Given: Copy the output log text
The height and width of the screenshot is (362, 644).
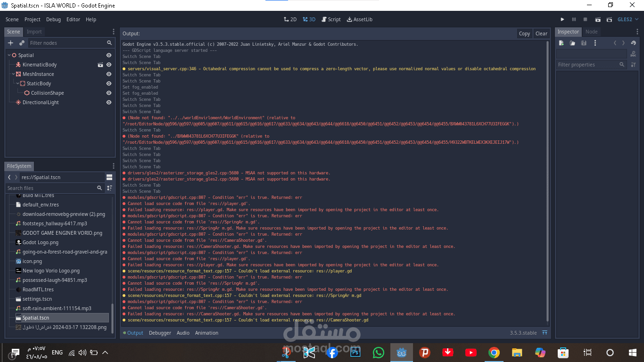Looking at the screenshot, I should (x=524, y=33).
